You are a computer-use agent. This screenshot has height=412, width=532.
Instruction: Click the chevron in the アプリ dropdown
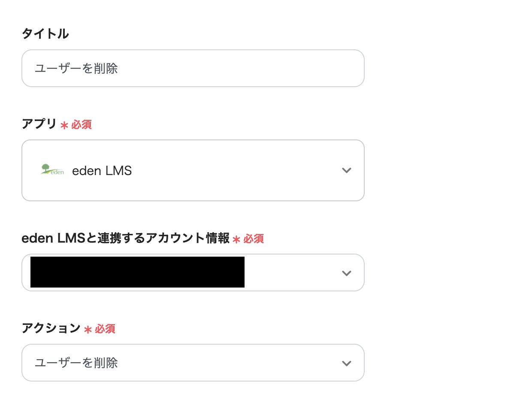(347, 170)
